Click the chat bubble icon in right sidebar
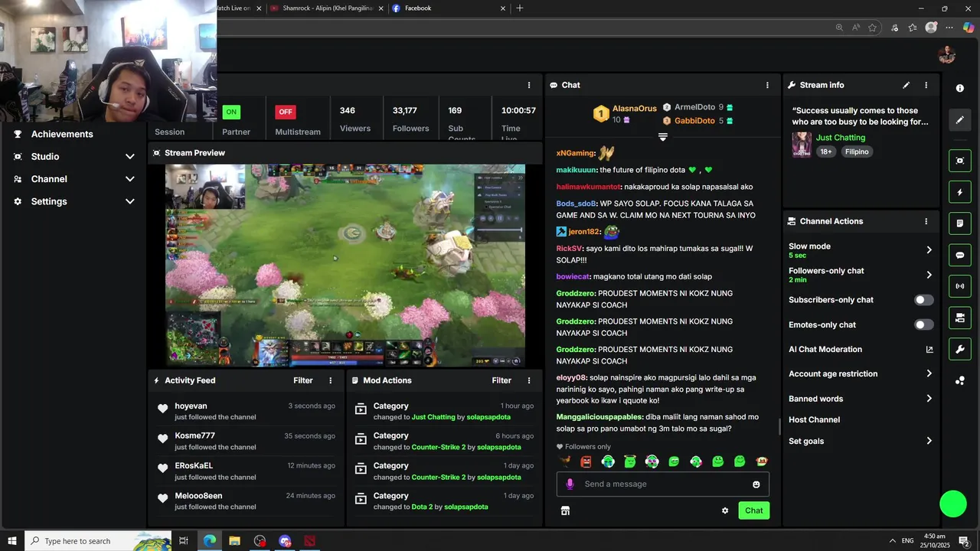This screenshot has width=980, height=551. (x=960, y=255)
